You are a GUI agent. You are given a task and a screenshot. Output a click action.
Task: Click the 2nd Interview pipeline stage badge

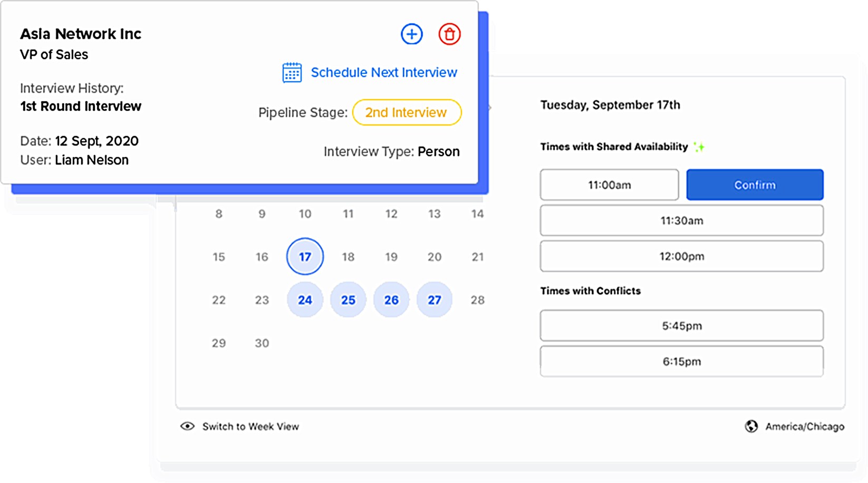point(407,112)
